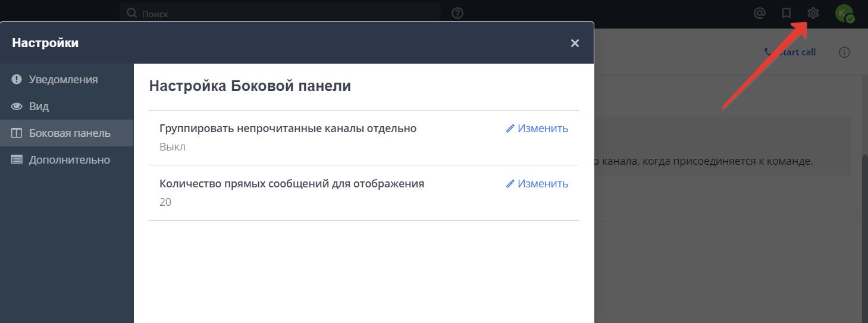This screenshot has width=868, height=323.
Task: Click the Настройка Боковой панели heading
Action: point(250,86)
